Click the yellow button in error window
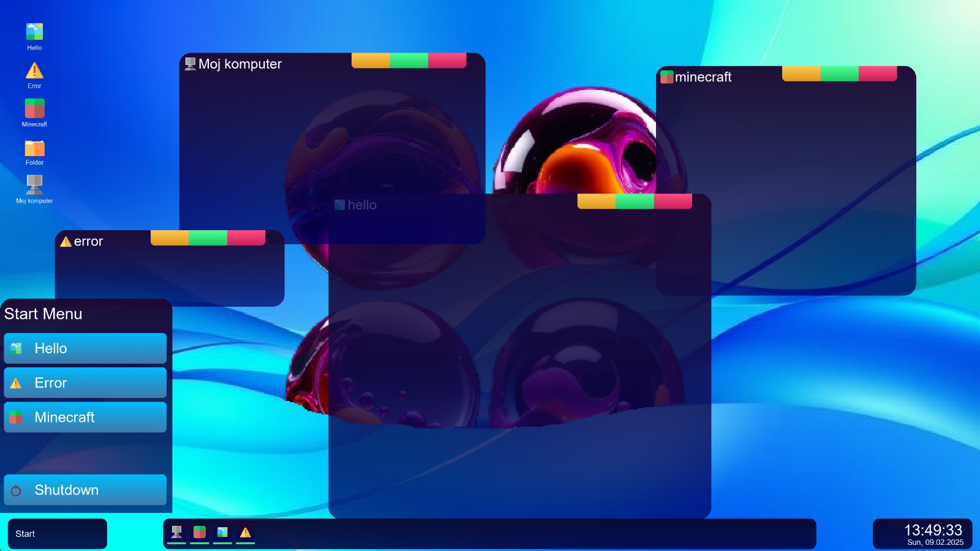The height and width of the screenshot is (551, 980). (170, 238)
